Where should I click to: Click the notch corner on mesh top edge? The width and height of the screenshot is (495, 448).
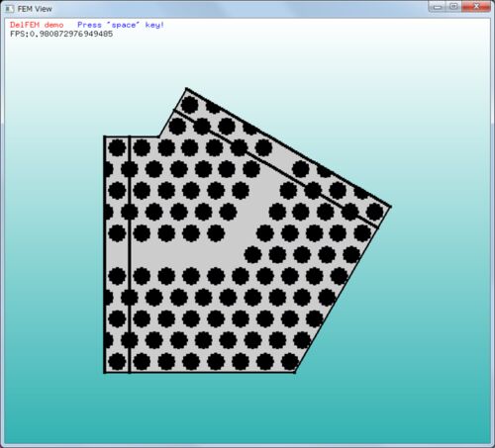click(159, 135)
